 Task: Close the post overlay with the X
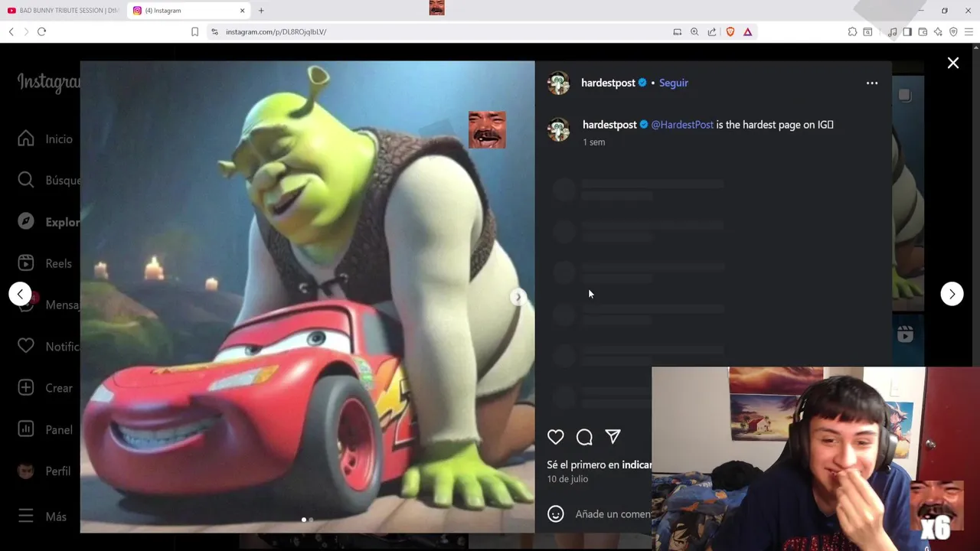pyautogui.click(x=953, y=64)
